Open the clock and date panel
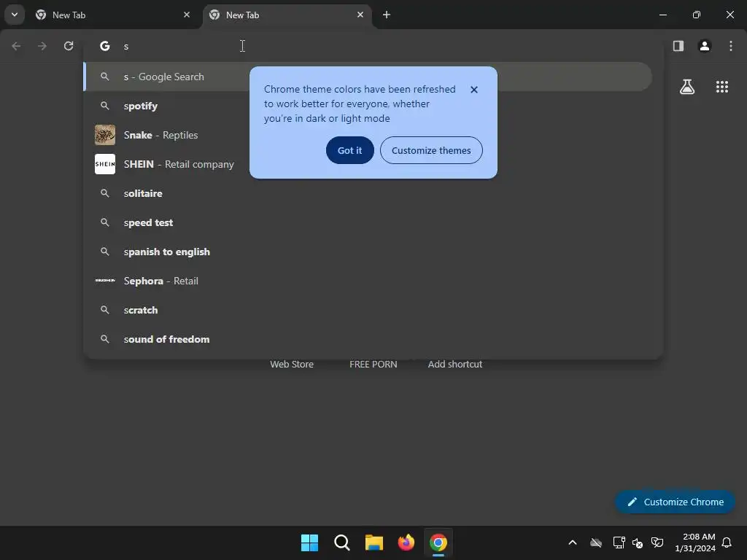 click(695, 542)
